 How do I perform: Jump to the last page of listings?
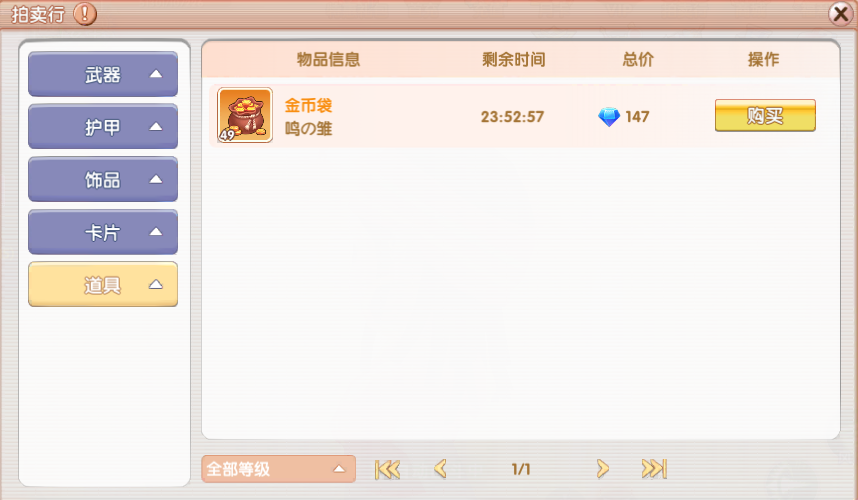654,469
